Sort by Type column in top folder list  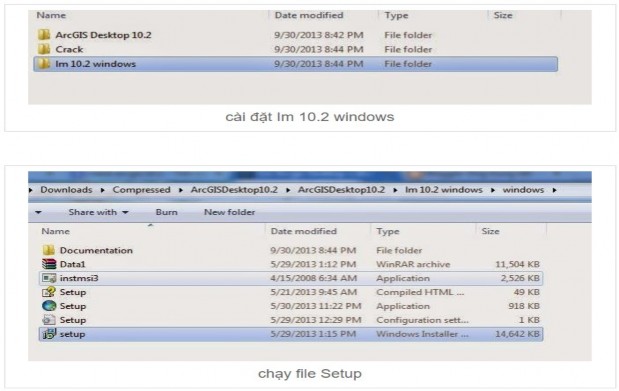[396, 15]
